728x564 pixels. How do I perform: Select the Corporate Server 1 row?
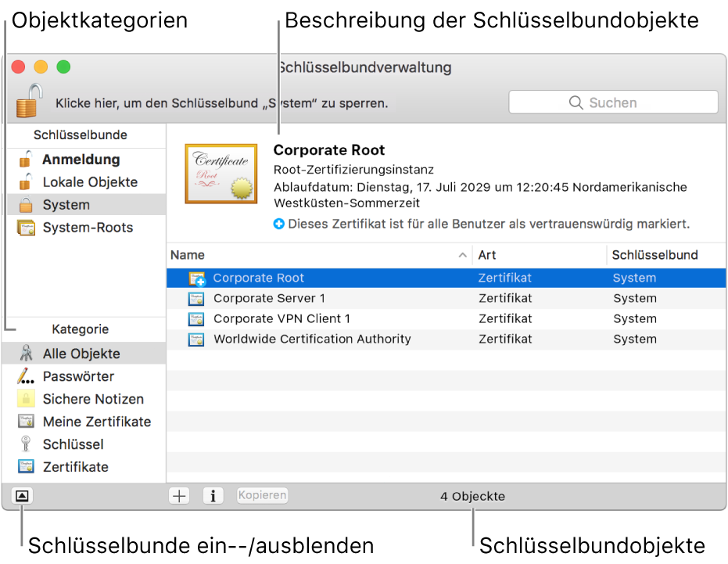(446, 298)
